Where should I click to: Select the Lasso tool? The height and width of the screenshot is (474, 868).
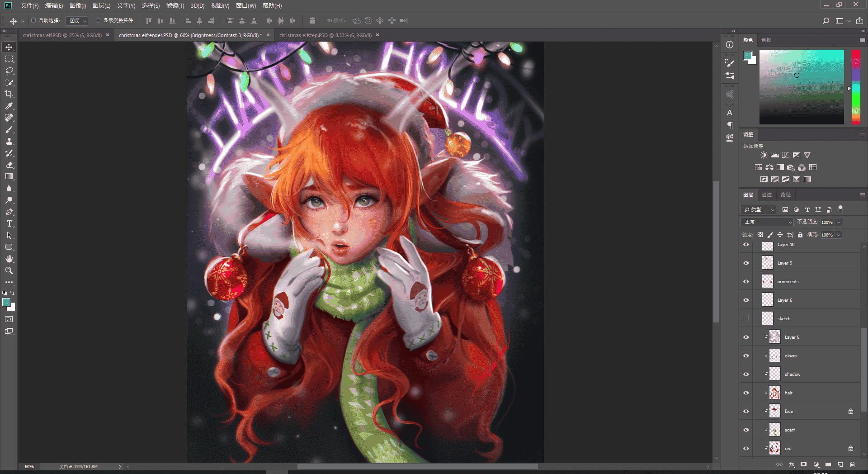[9, 71]
